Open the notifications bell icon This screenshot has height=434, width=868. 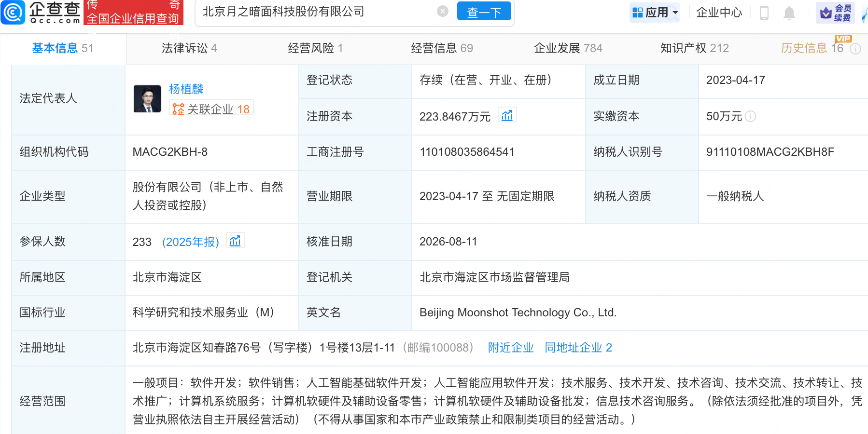point(789,13)
